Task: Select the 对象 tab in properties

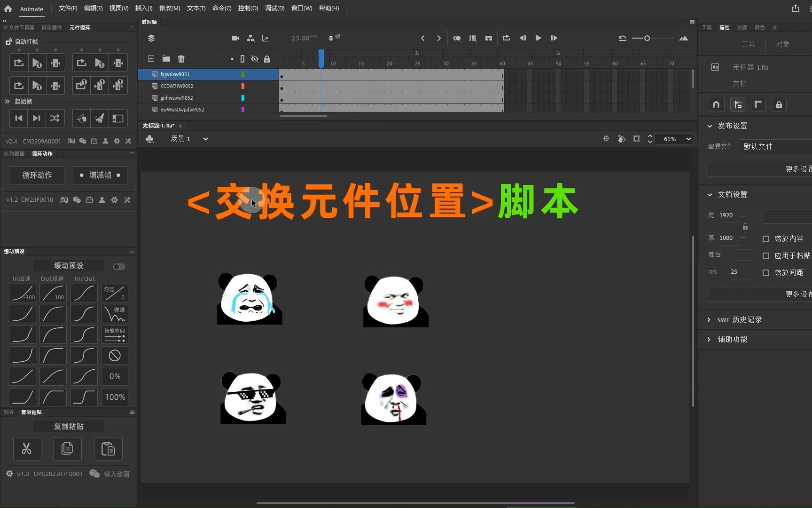Action: click(x=783, y=44)
